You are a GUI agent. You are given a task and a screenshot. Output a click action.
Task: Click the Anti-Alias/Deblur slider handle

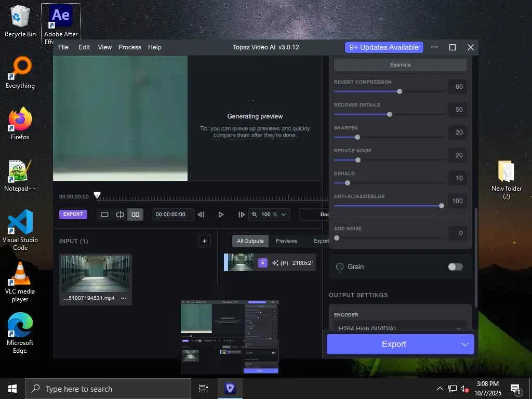(442, 206)
